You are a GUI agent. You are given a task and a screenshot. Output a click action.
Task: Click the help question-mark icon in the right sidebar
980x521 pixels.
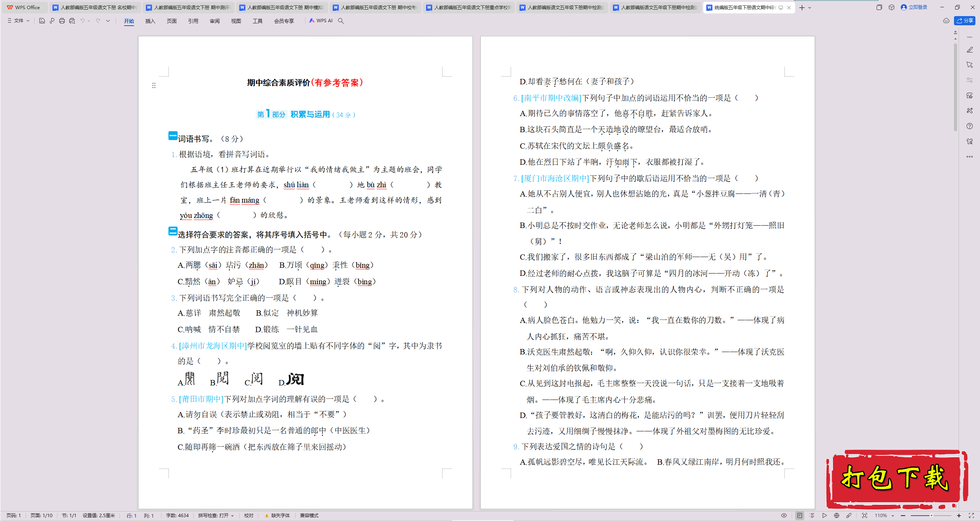(970, 126)
